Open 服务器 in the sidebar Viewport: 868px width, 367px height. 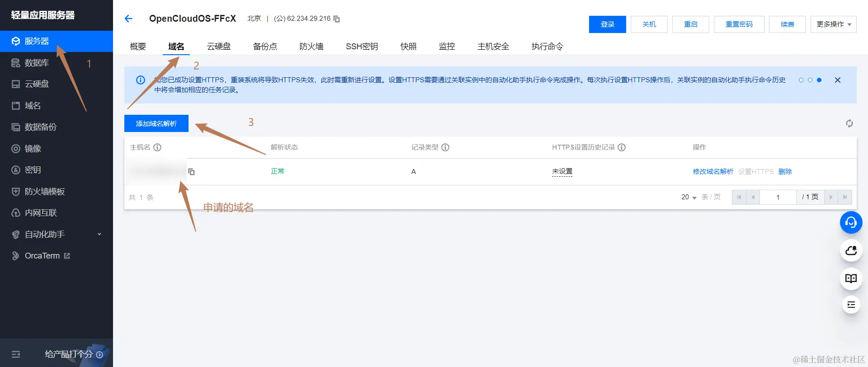click(57, 41)
